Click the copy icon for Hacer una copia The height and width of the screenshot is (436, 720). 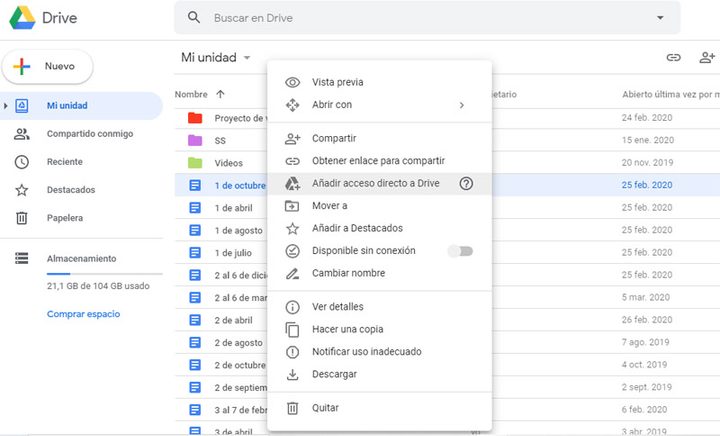tap(292, 330)
